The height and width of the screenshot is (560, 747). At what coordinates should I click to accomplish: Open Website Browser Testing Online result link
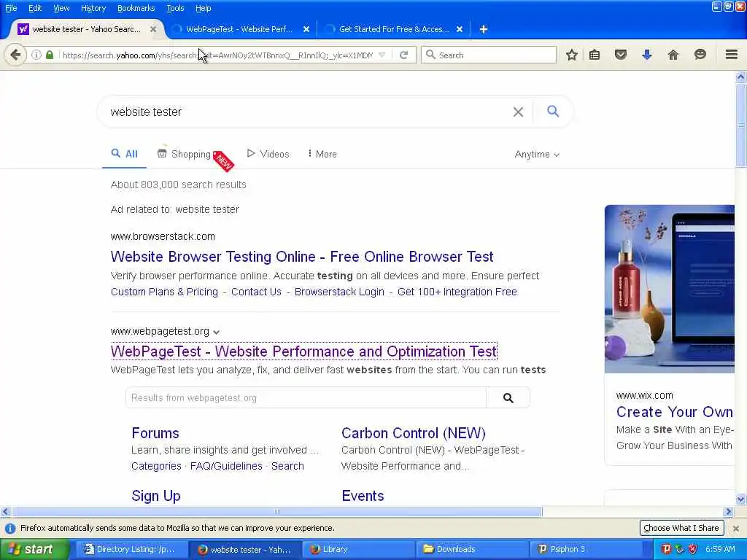pyautogui.click(x=301, y=257)
